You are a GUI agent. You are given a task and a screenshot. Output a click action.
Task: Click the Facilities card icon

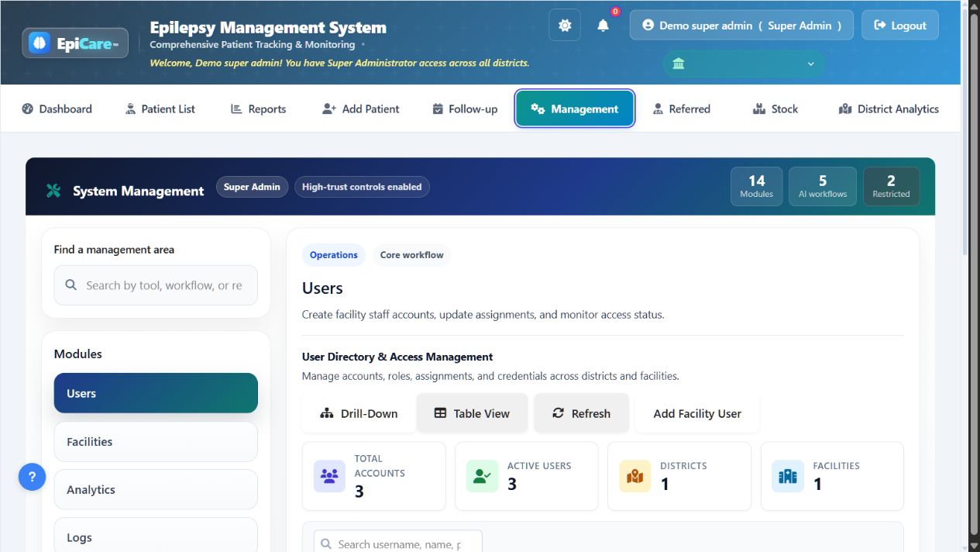(x=788, y=476)
